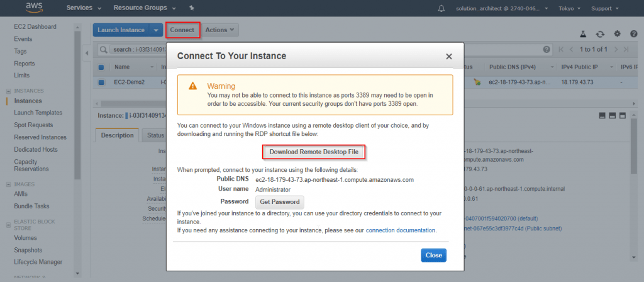The width and height of the screenshot is (644, 282).
Task: Minimize the details pane layout icon
Action: 602,116
